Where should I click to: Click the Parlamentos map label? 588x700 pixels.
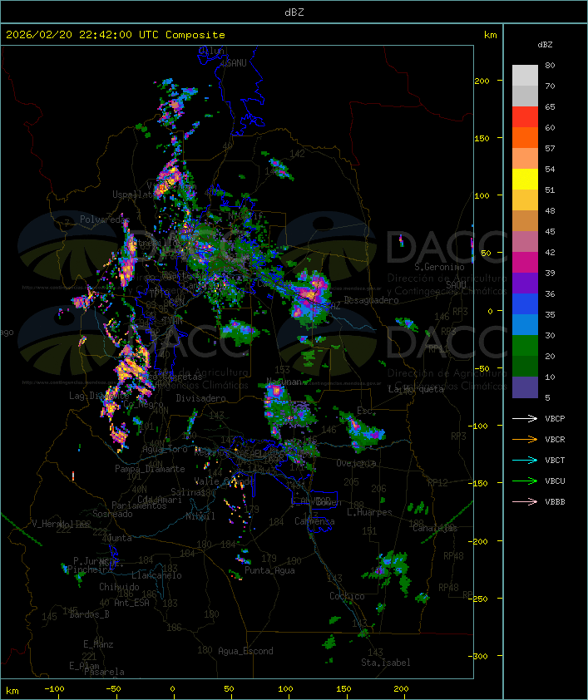coord(139,505)
